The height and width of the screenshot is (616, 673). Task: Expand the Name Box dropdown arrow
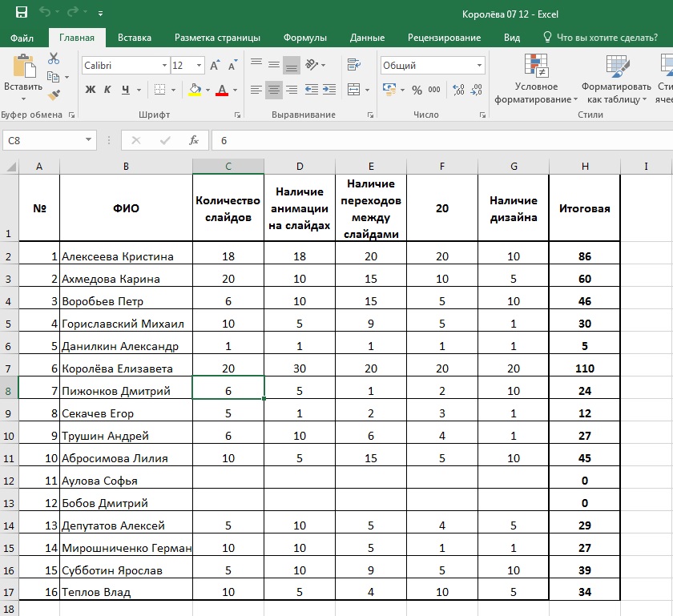click(88, 140)
